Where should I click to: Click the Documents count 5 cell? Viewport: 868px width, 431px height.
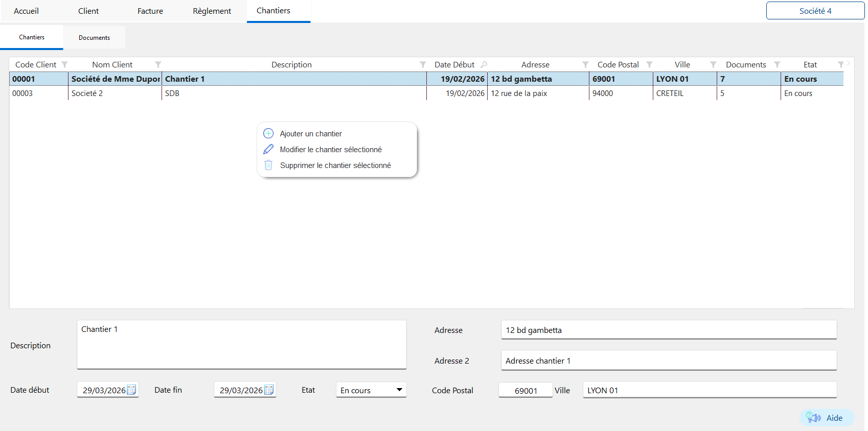click(748, 93)
